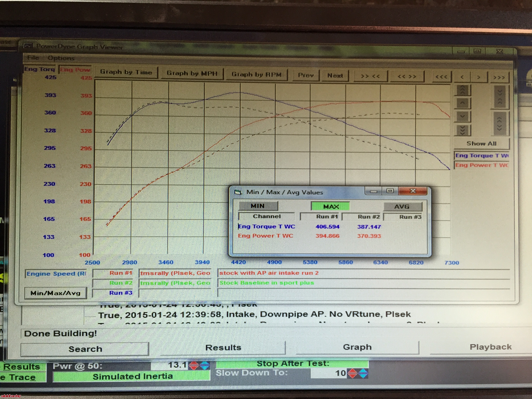Open the File menu
The height and width of the screenshot is (399, 532).
click(33, 58)
